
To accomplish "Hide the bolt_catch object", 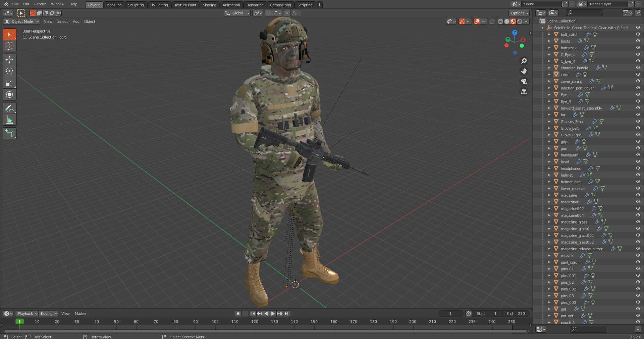I will pyautogui.click(x=638, y=34).
